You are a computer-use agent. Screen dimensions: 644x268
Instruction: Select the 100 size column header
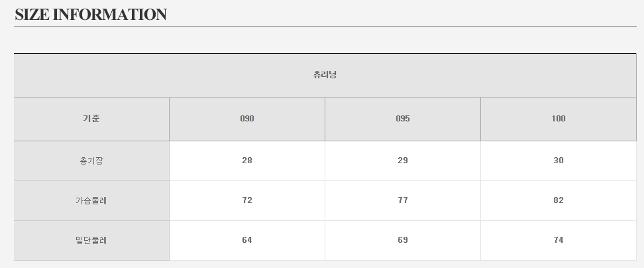point(559,119)
